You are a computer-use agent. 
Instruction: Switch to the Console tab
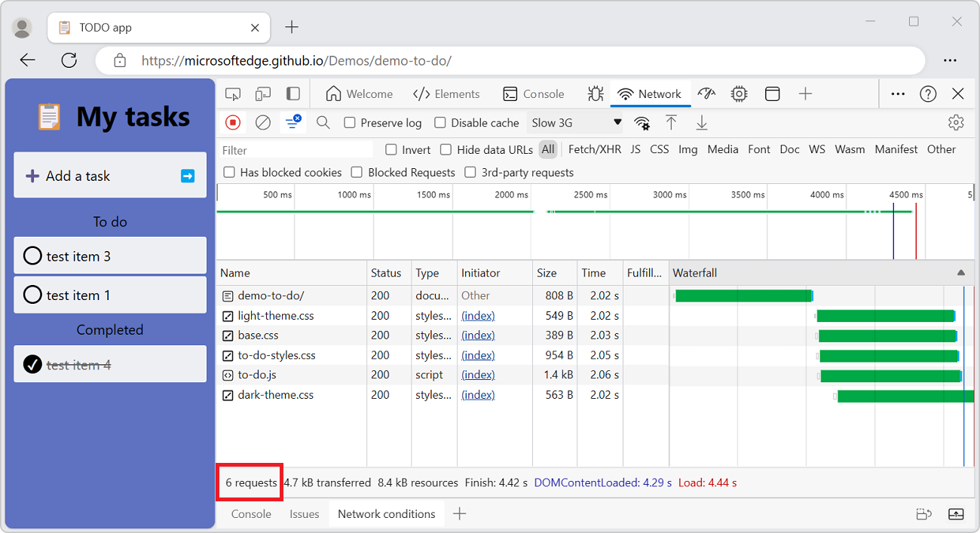click(x=534, y=93)
